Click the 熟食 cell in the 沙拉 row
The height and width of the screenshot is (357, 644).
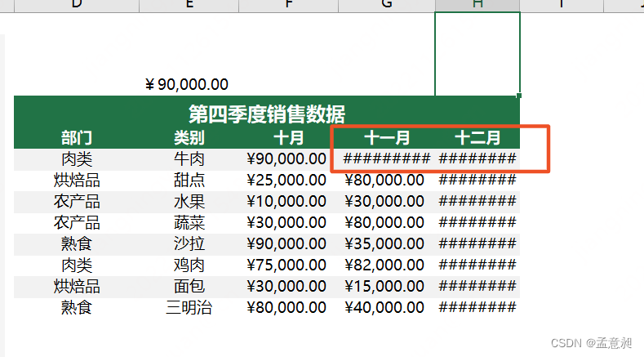click(x=77, y=244)
